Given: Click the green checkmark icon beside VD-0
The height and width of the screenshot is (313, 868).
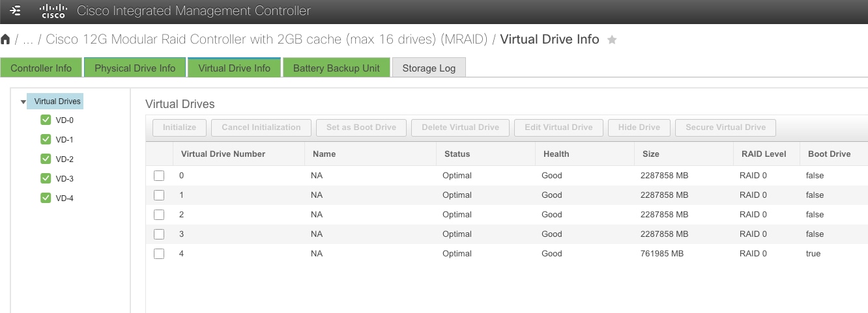Looking at the screenshot, I should tap(46, 120).
